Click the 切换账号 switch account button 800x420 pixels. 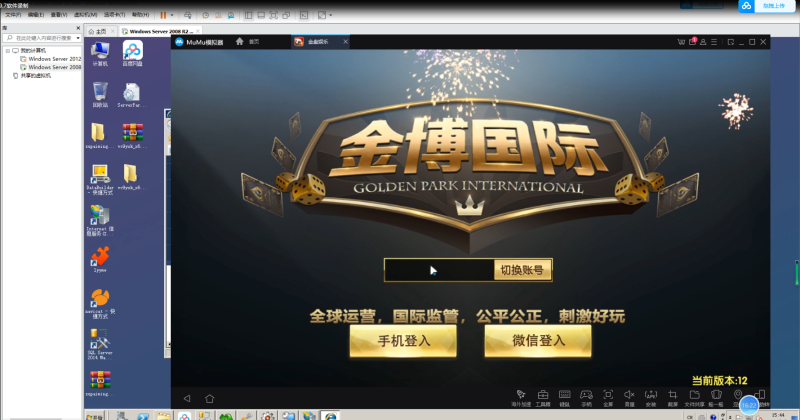522,270
